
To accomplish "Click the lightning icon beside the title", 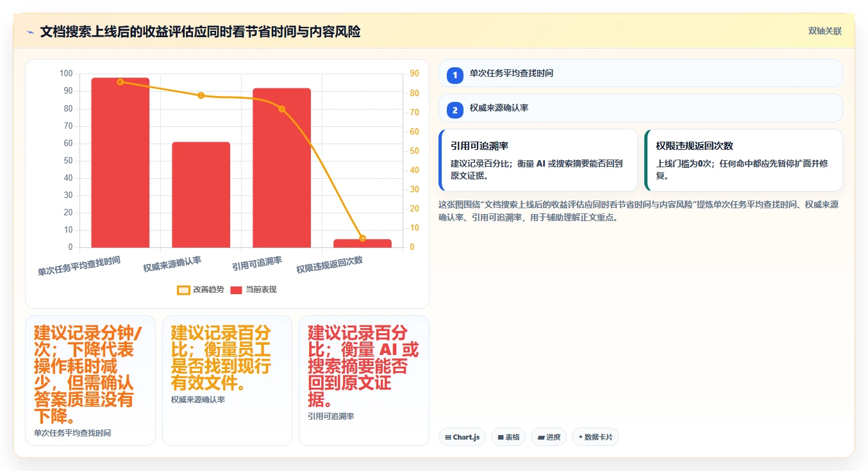I will tap(30, 31).
